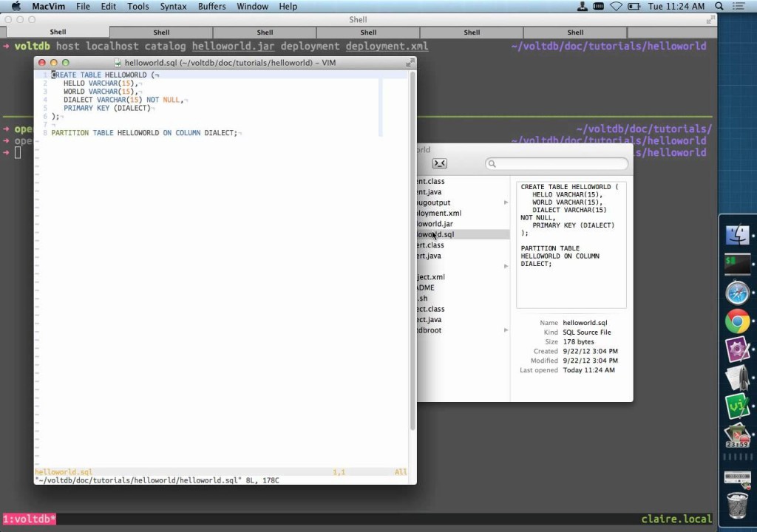Click the MacVim vertical scrollbar
The width and height of the screenshot is (757, 532).
click(413, 251)
